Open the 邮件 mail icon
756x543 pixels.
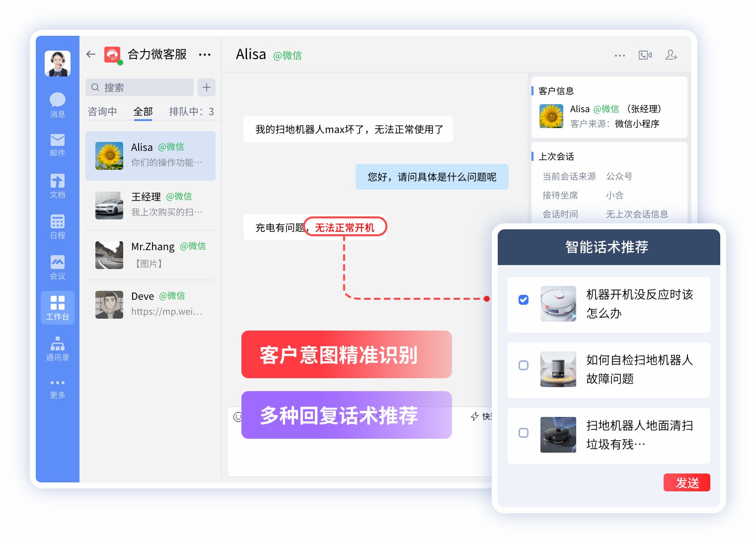[x=57, y=144]
